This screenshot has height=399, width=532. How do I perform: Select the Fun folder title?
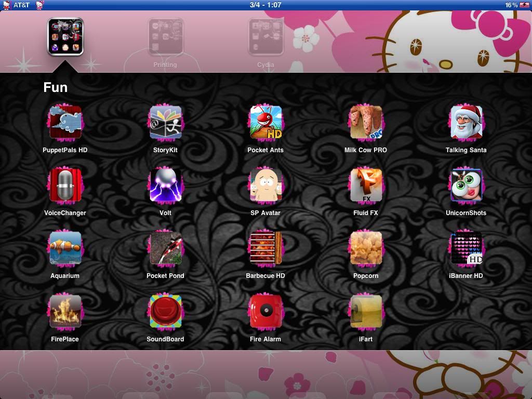55,87
